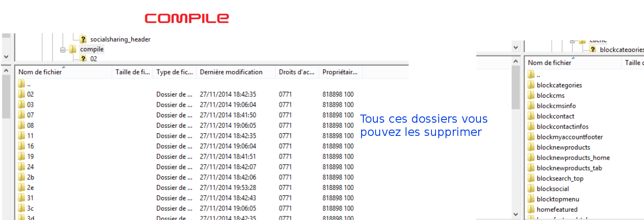Screen dimensions: 644x220
Task: Click permissions 0771 in row 02
Action: (x=285, y=94)
